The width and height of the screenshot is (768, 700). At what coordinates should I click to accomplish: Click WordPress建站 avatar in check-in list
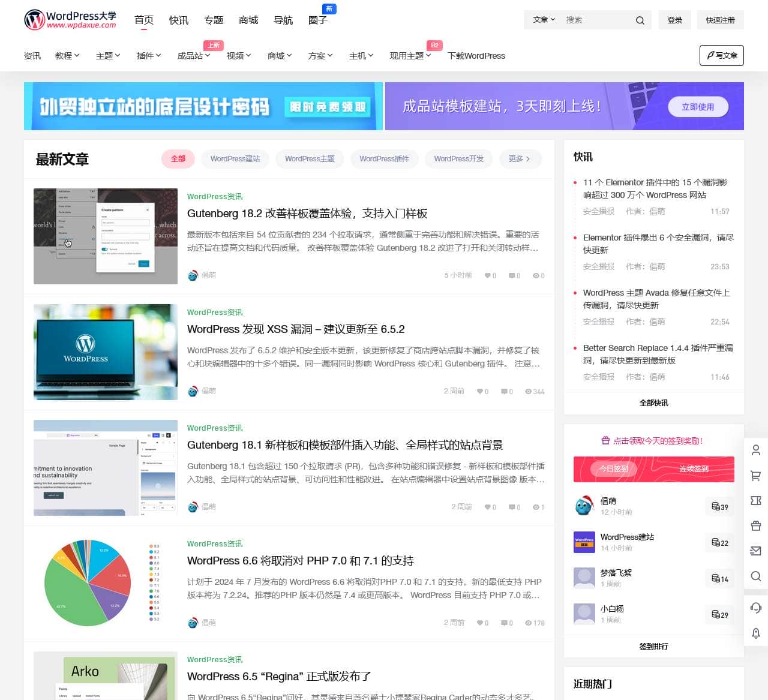[584, 542]
